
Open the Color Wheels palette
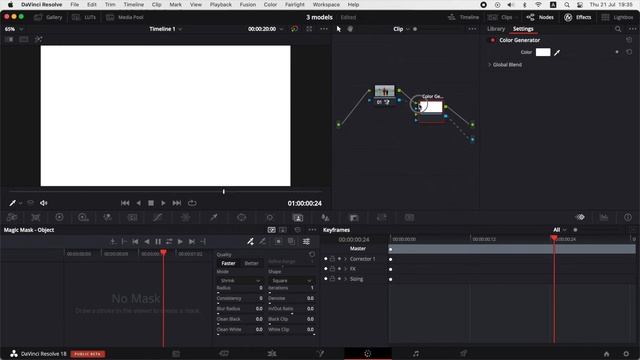[59, 218]
